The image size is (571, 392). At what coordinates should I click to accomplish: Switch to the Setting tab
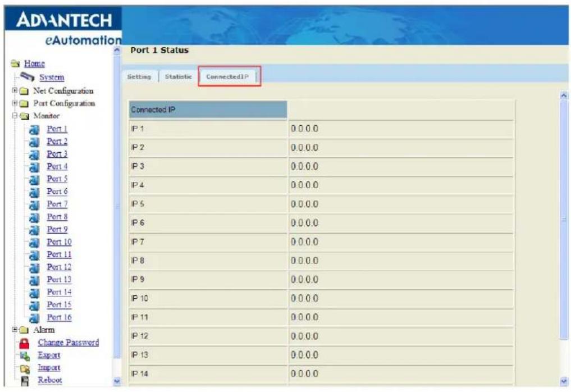tap(139, 76)
